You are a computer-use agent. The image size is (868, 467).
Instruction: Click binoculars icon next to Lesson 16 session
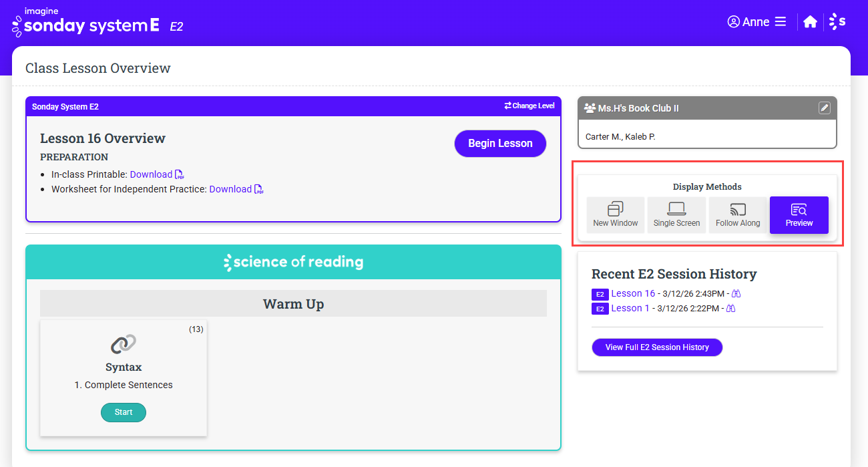[736, 293]
